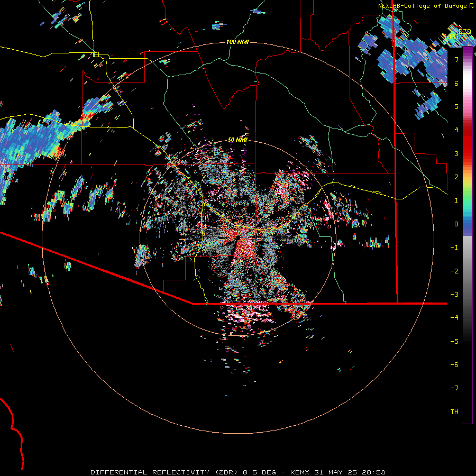476x476 pixels.
Task: Click the -5 value on the color scale
Action: click(x=454, y=342)
